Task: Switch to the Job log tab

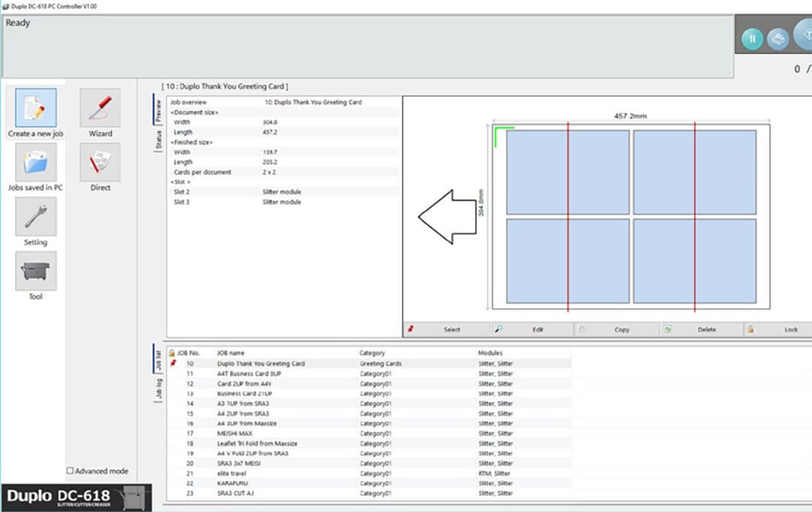Action: (159, 388)
